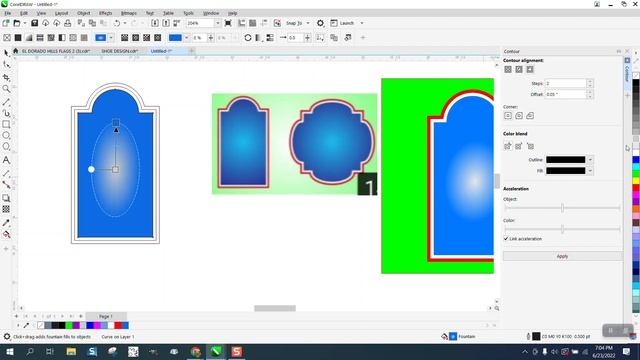Select the mitered corner option

point(508,116)
